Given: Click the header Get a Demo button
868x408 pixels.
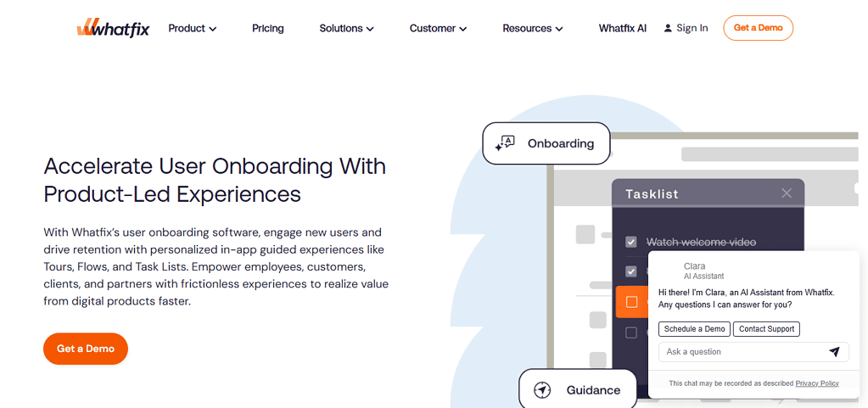Looking at the screenshot, I should coord(758,28).
